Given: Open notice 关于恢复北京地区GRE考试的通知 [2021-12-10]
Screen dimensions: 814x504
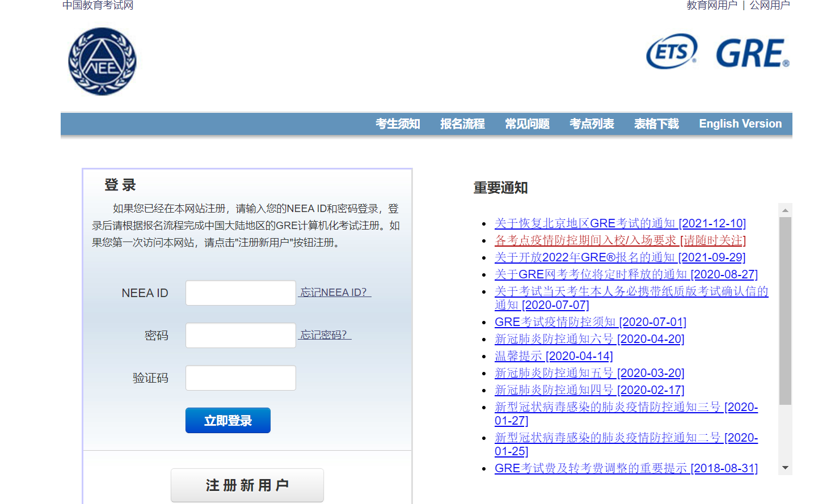Looking at the screenshot, I should pyautogui.click(x=620, y=223).
